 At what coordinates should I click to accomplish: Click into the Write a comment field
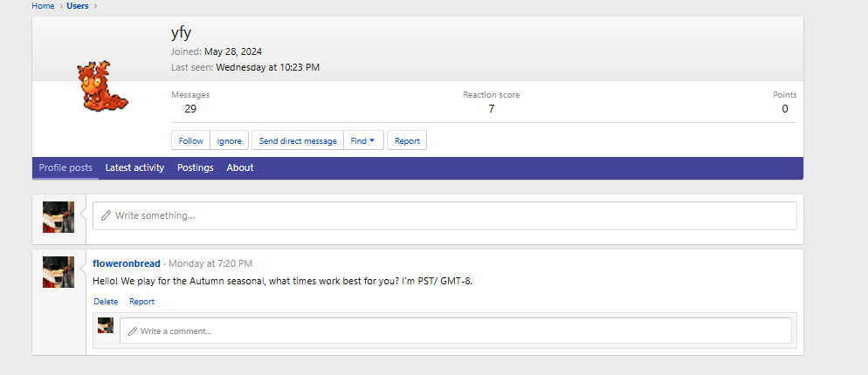tap(454, 331)
